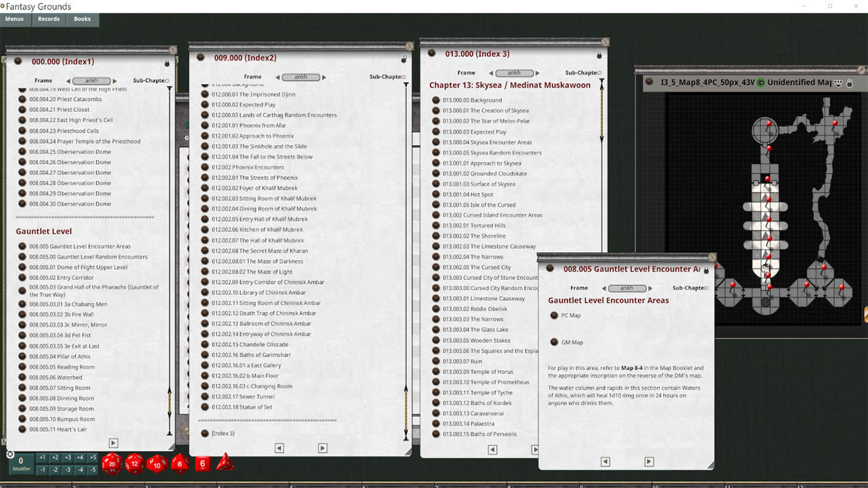Roll the red d6 die
Screen dimensions: 868x488
[202, 464]
